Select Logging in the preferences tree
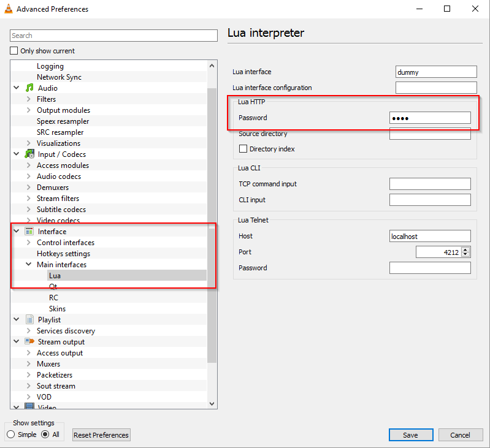 click(50, 66)
